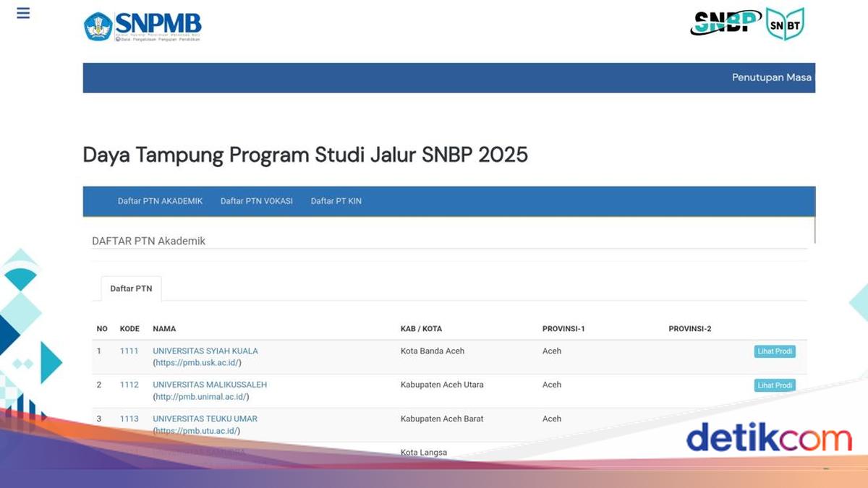Open the hamburger menu
This screenshot has height=488, width=868.
22,12
